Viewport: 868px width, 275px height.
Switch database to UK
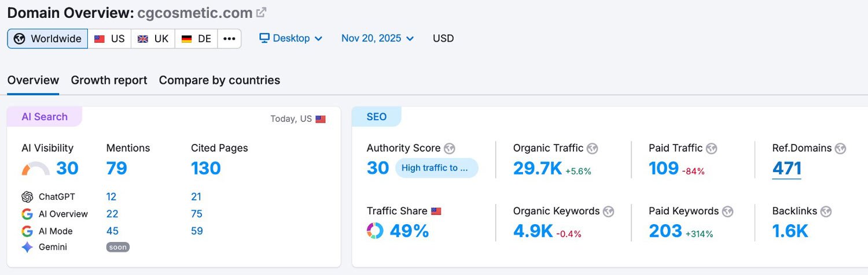pyautogui.click(x=153, y=39)
